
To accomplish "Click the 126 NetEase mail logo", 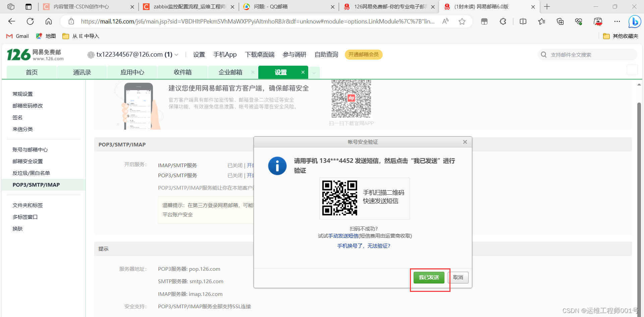I will coord(35,55).
